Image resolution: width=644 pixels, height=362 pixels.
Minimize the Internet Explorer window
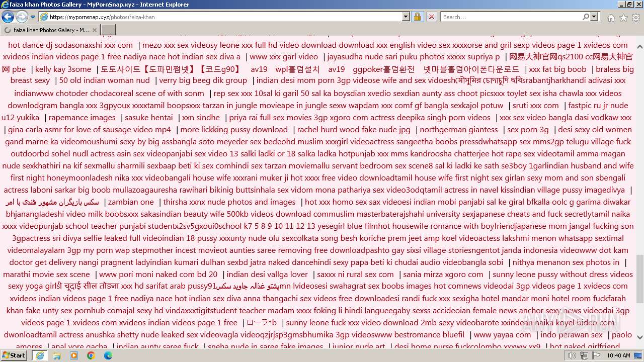(x=621, y=5)
